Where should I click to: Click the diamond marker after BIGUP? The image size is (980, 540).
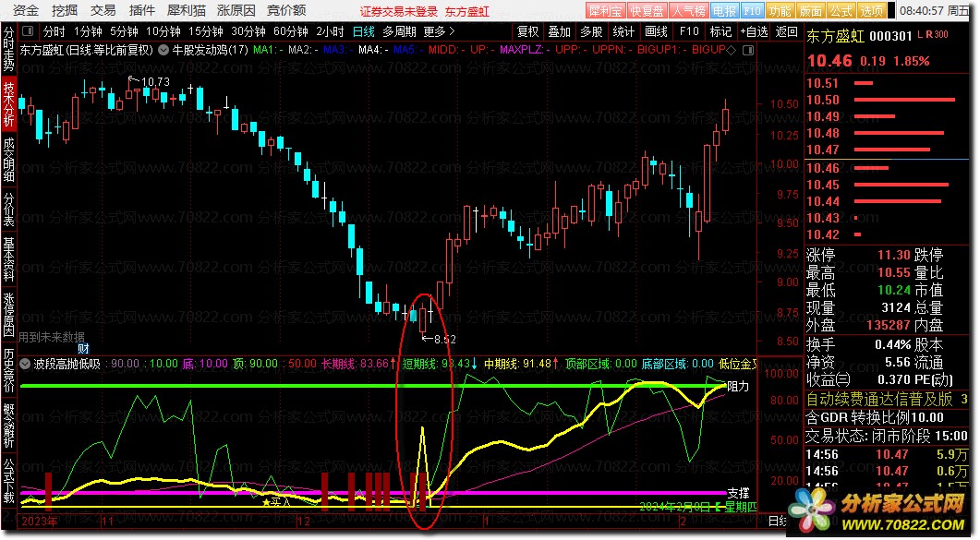[732, 49]
